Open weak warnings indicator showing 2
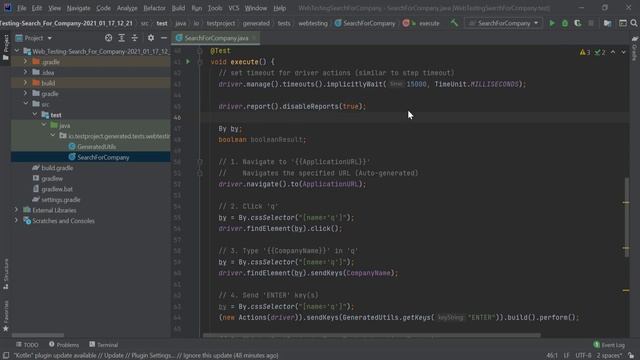Viewport: 640px width, 360px height. [600, 52]
